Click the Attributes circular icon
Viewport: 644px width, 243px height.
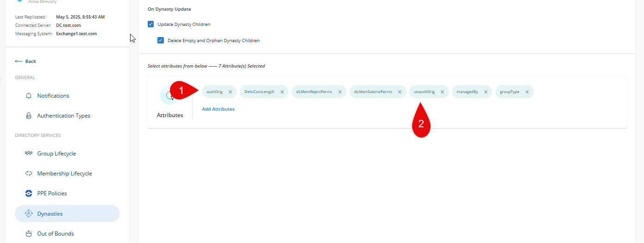point(169,95)
